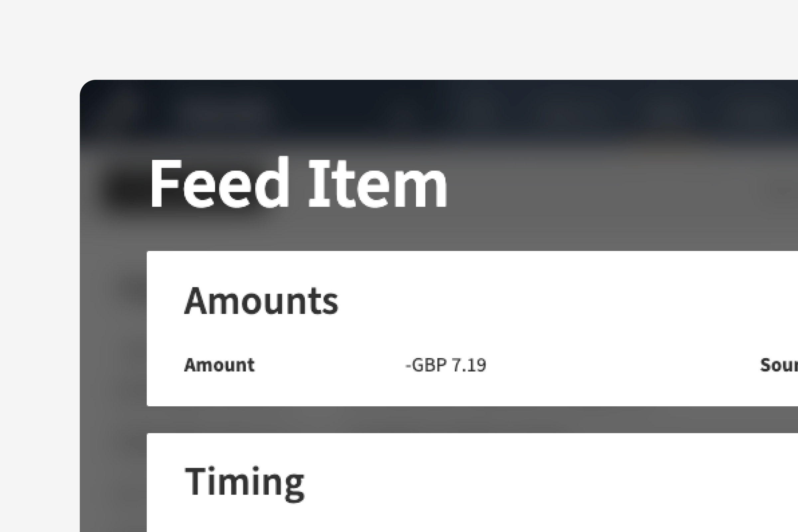Viewport: 798px width, 532px height.
Task: Click the word "Feed" in the title
Action: (219, 183)
